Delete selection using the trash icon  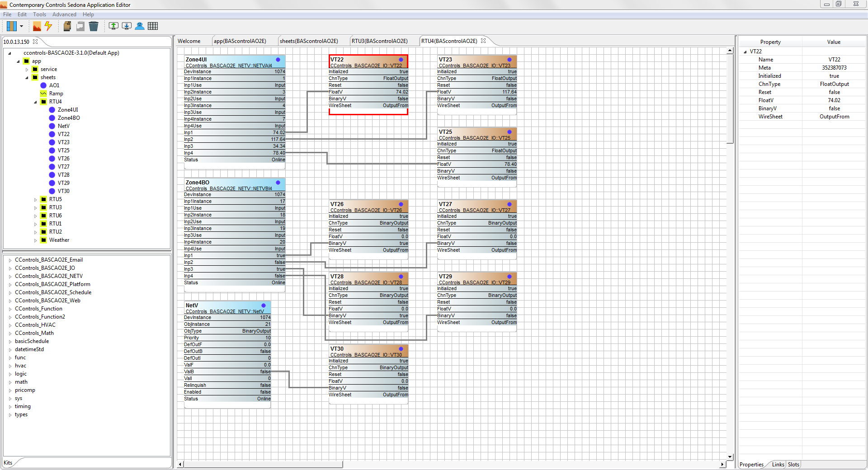(94, 26)
